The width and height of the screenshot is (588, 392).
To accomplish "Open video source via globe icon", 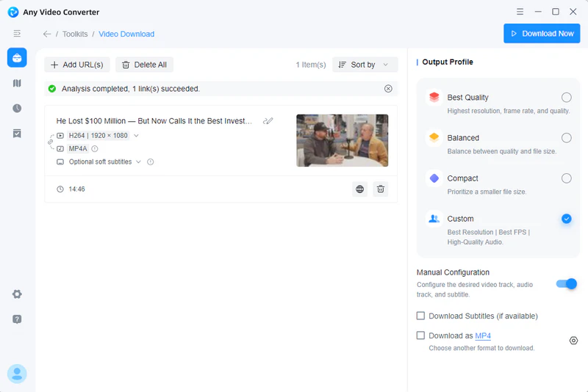I will click(359, 189).
